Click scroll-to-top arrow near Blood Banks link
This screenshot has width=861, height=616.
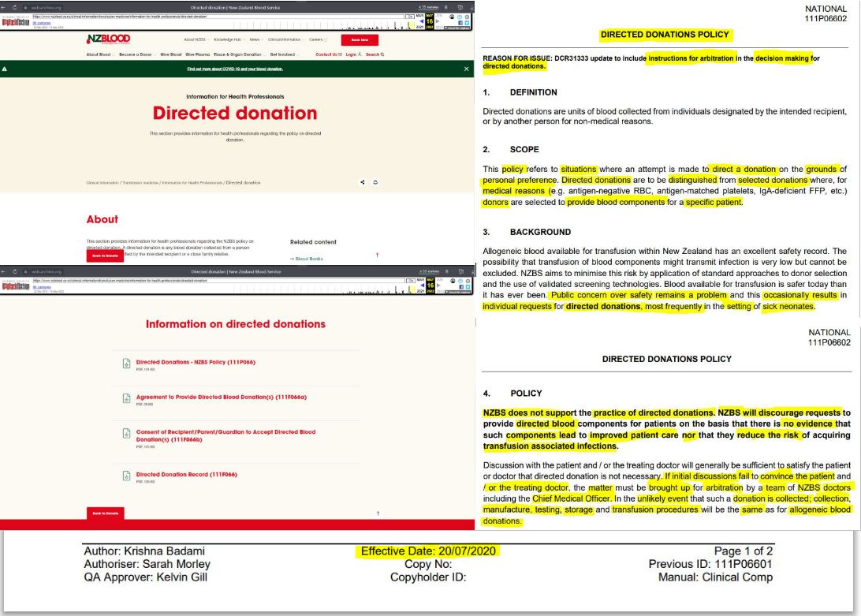click(x=377, y=255)
